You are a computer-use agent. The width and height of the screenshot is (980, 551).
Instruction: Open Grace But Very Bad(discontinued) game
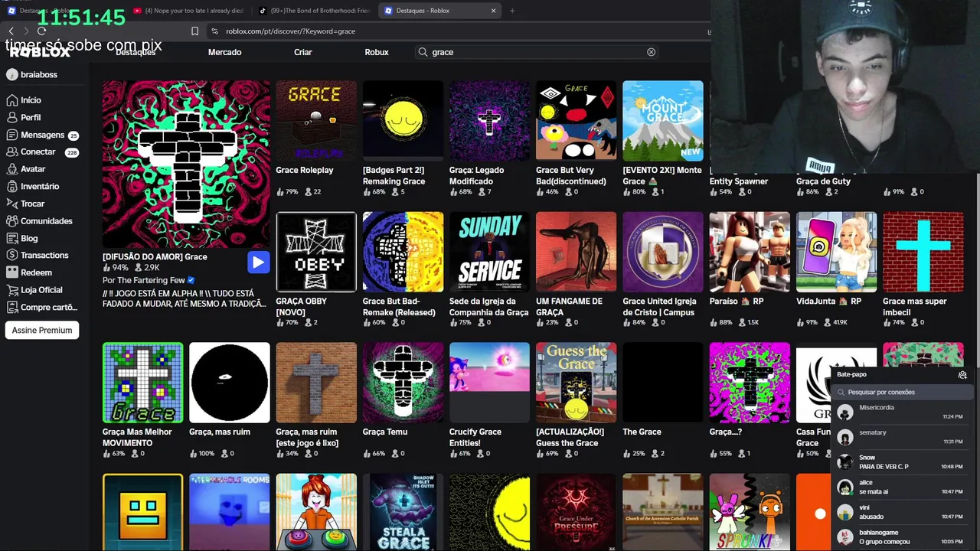[577, 121]
